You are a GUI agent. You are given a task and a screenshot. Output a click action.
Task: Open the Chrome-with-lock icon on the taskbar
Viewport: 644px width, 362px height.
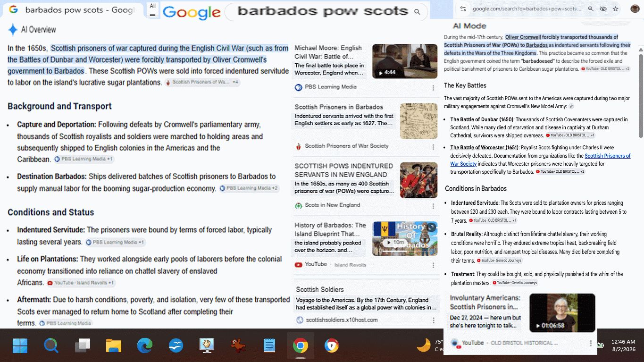(332, 346)
